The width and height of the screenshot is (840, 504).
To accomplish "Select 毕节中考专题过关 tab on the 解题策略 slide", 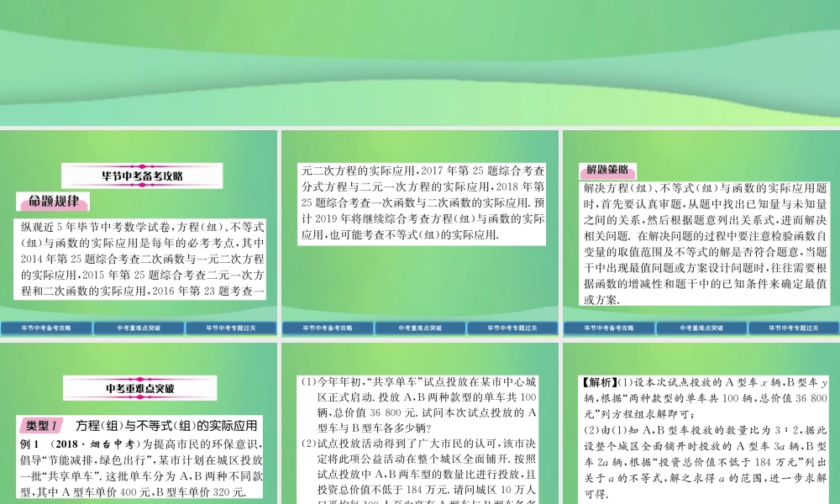I will 794,328.
